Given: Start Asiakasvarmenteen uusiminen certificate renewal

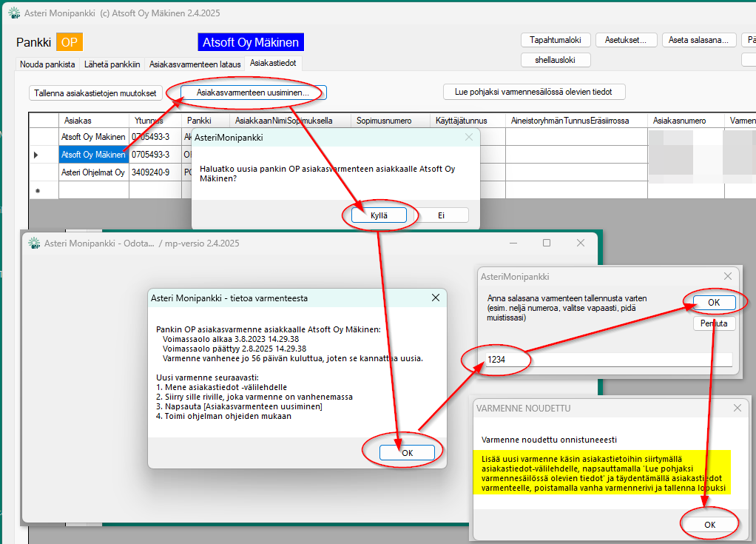Looking at the screenshot, I should (253, 93).
